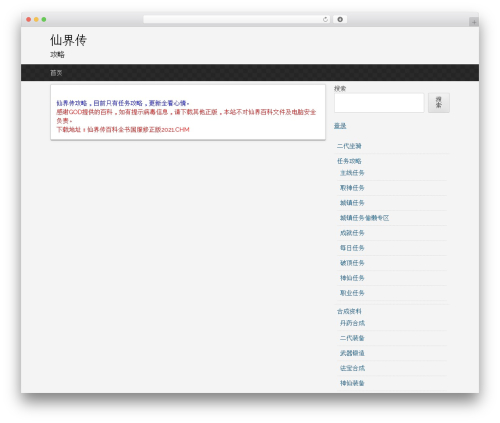Open the 城镇任务-偷懒专区 subcategory

364,218
